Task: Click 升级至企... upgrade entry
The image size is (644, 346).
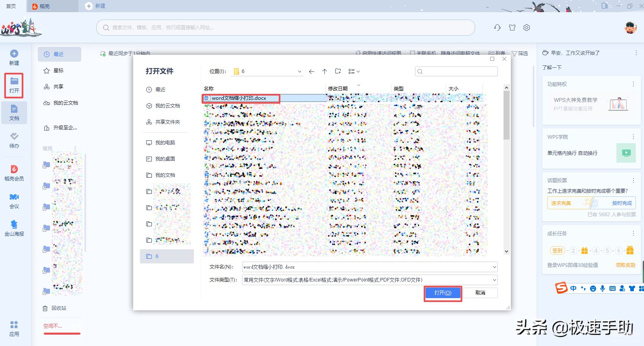Action: click(60, 128)
